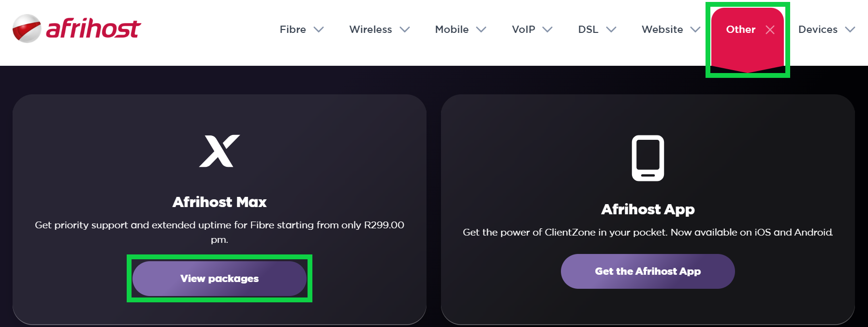Expand the Devices dropdown chevron
868x327 pixels.
click(x=850, y=30)
